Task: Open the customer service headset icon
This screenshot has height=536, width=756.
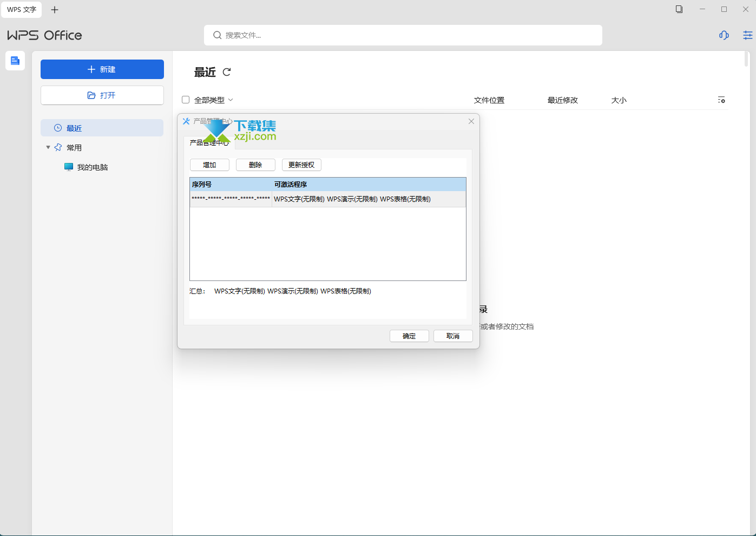Action: click(724, 35)
